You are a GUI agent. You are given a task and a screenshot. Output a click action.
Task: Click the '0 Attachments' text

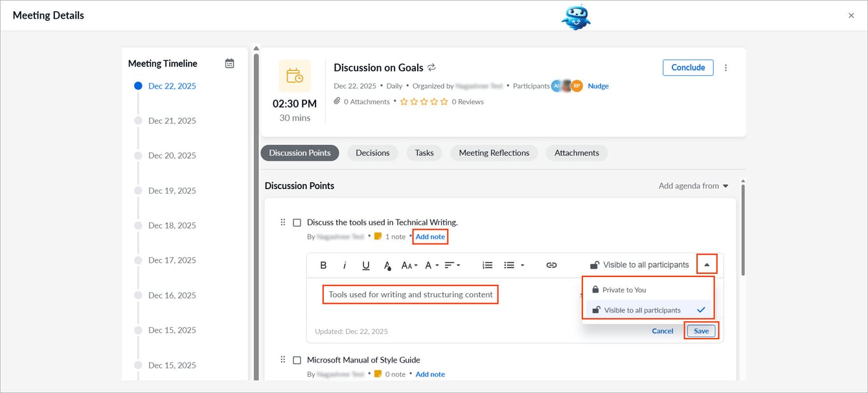pos(367,102)
